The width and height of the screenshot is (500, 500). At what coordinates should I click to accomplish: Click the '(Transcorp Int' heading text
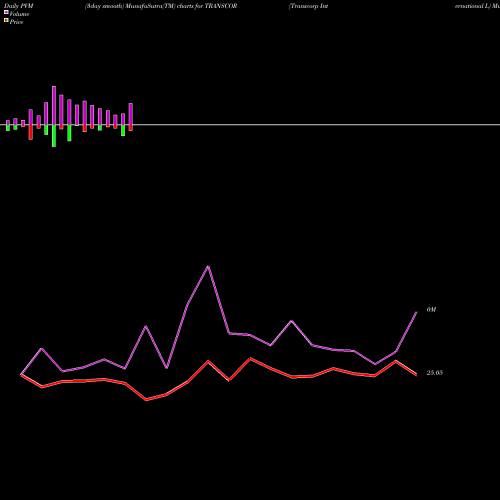[x=308, y=6]
